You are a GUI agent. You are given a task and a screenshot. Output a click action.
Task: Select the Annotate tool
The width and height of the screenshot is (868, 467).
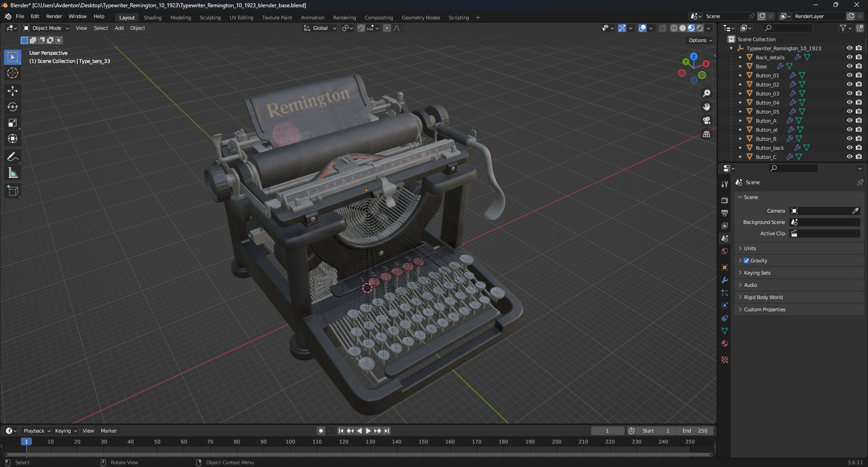pos(13,157)
